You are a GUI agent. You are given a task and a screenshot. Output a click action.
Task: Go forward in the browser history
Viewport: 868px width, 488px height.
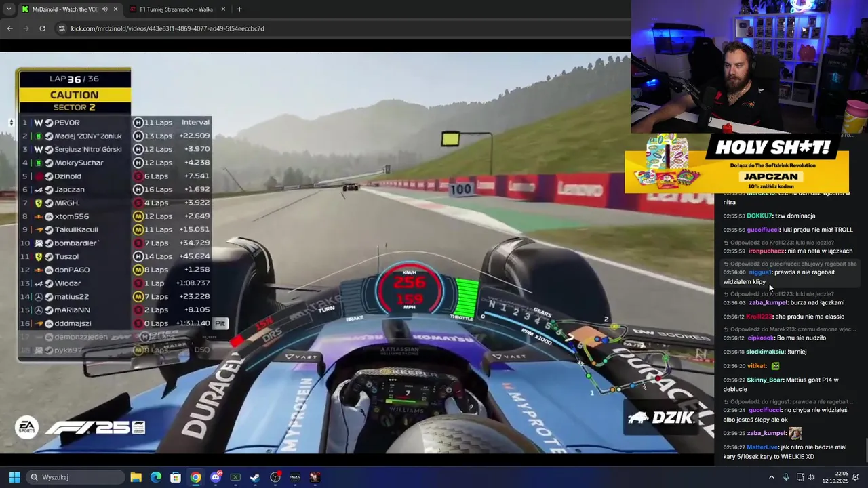tap(26, 28)
